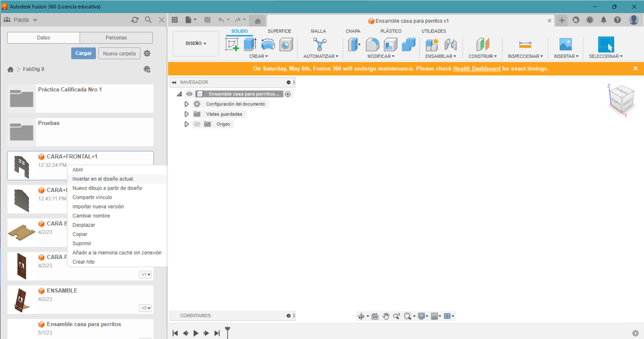Screen dimensions: 644x339
Task: Go to home tab icon
Action: point(258,21)
